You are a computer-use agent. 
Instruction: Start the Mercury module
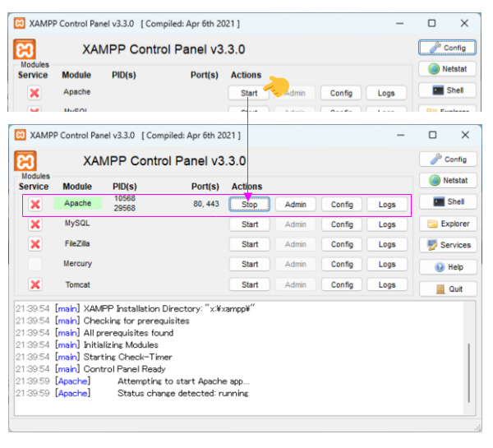[x=250, y=265]
